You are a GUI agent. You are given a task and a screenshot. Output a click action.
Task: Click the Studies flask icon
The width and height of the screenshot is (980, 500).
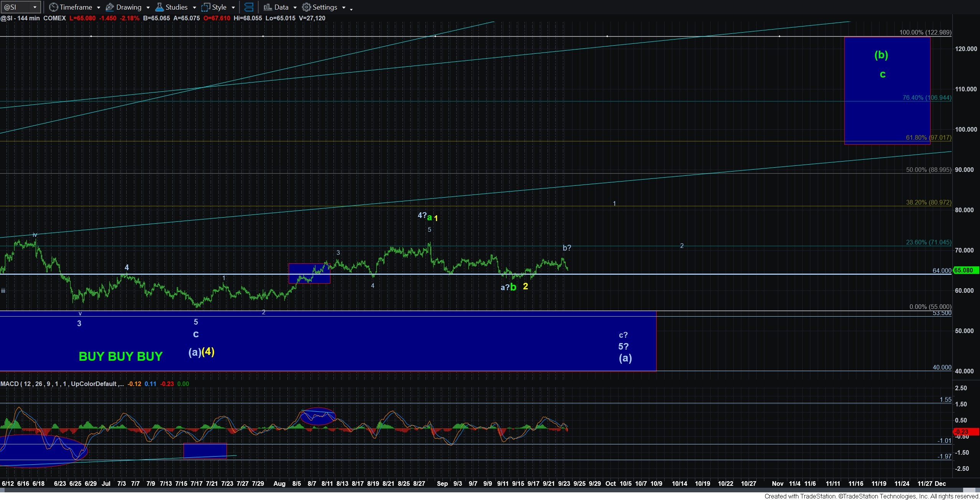click(x=160, y=7)
